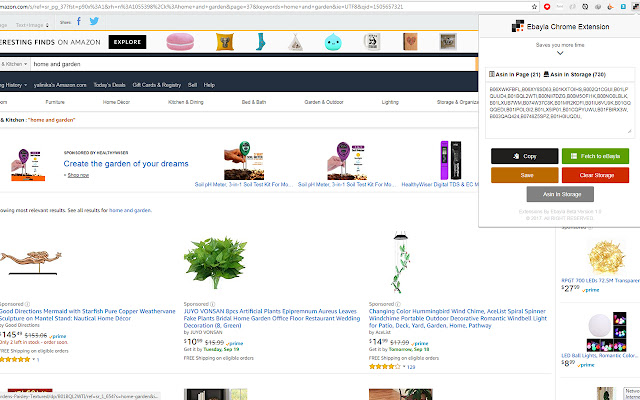Open Changing Color Hummingbird Wind Chime title
This screenshot has width=640, height=400.
click(458, 318)
